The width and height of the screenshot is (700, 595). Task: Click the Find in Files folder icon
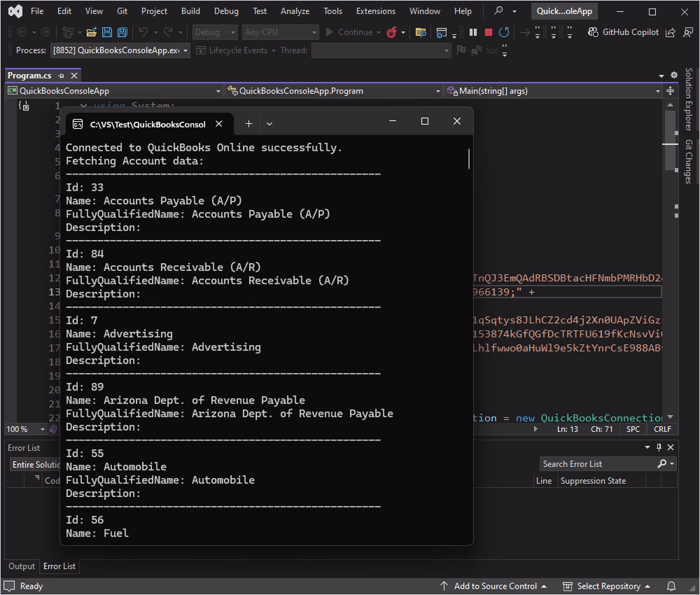(x=421, y=32)
